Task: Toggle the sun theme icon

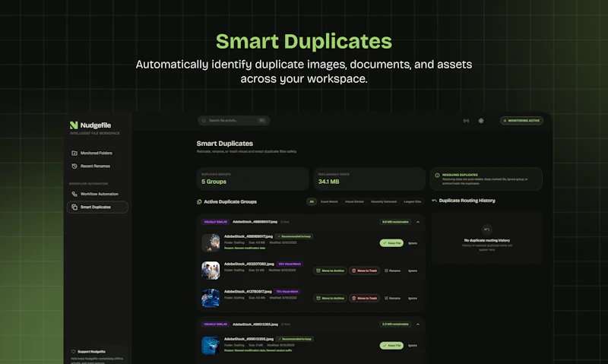Action: [481, 121]
